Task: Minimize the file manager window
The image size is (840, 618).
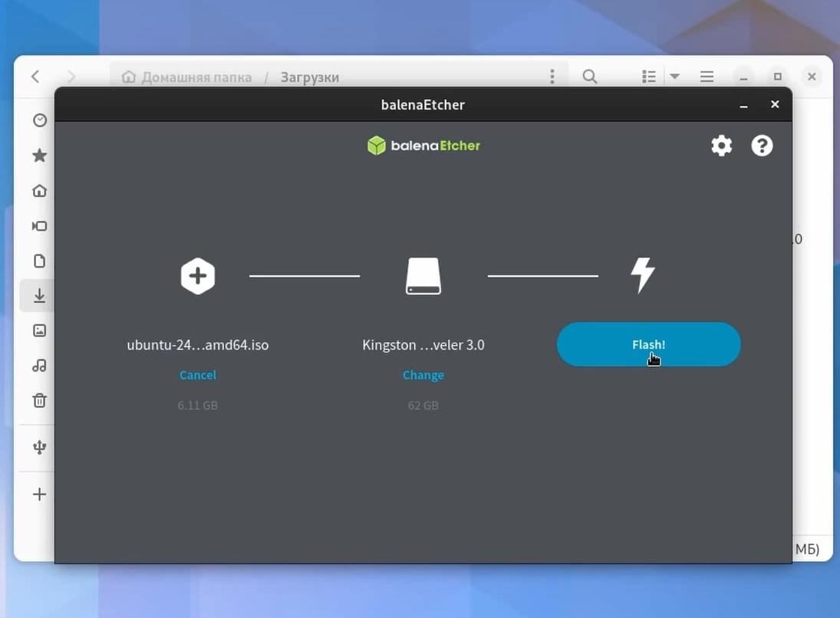Action: [743, 77]
